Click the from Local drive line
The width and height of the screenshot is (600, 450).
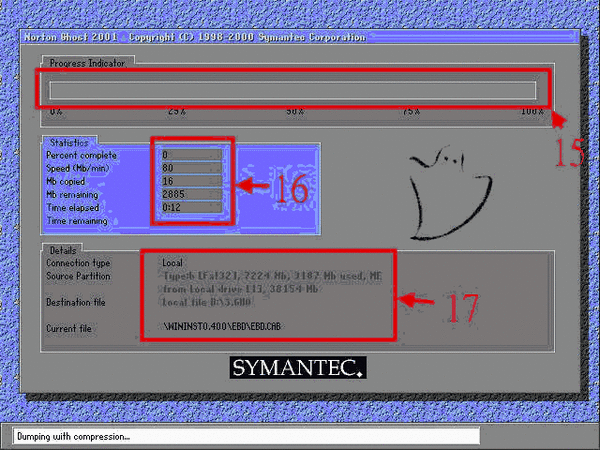tap(240, 289)
